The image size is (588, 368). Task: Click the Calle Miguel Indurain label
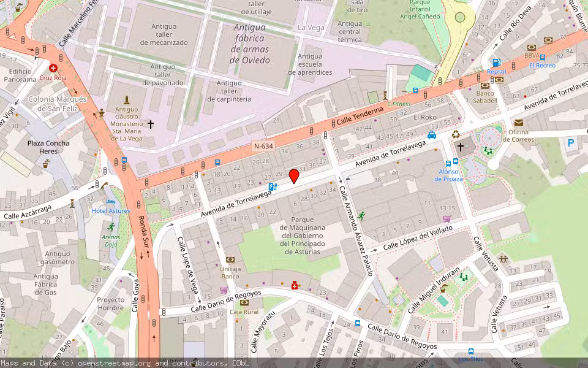click(433, 290)
